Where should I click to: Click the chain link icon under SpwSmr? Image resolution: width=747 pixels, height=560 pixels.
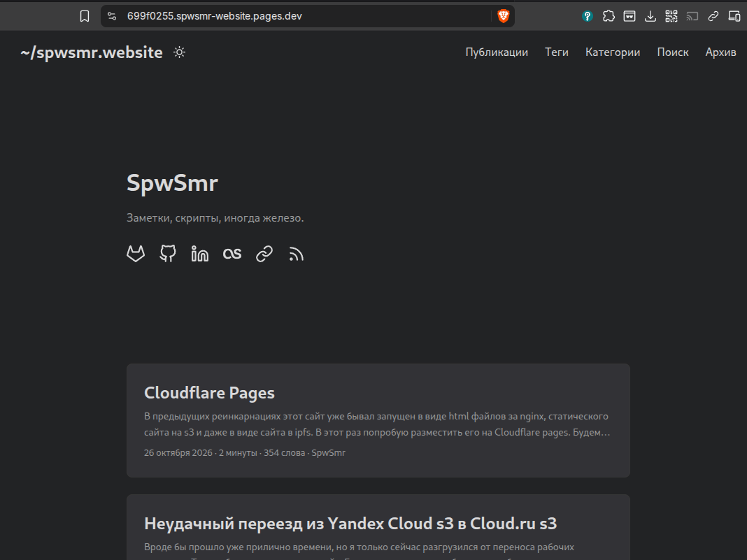264,254
